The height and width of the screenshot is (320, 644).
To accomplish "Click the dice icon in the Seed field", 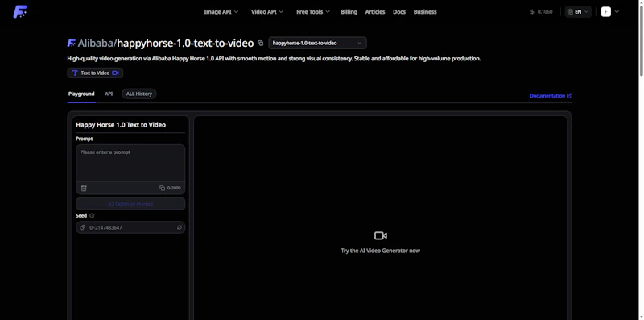I will 83,227.
